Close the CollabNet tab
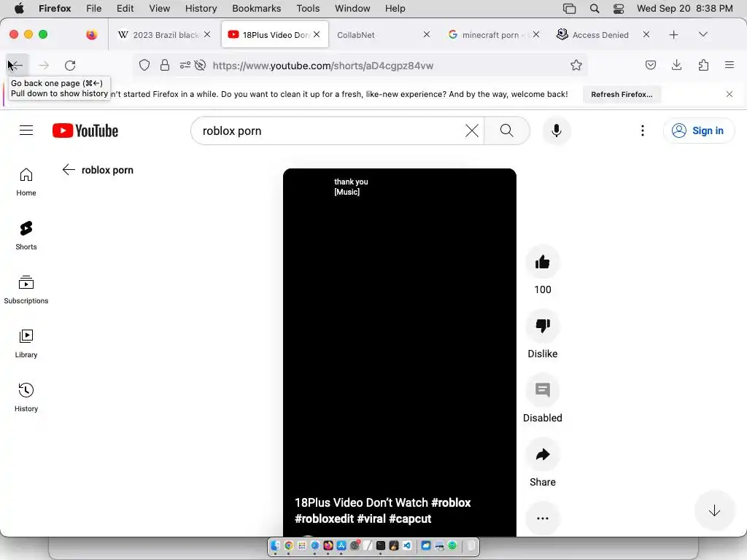 pyautogui.click(x=426, y=34)
